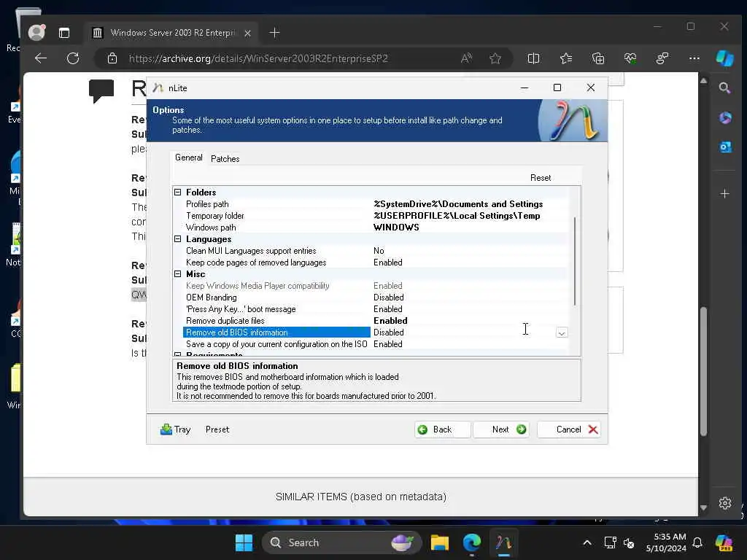Click the Reset link in options
This screenshot has height=560, width=747.
pyautogui.click(x=541, y=178)
